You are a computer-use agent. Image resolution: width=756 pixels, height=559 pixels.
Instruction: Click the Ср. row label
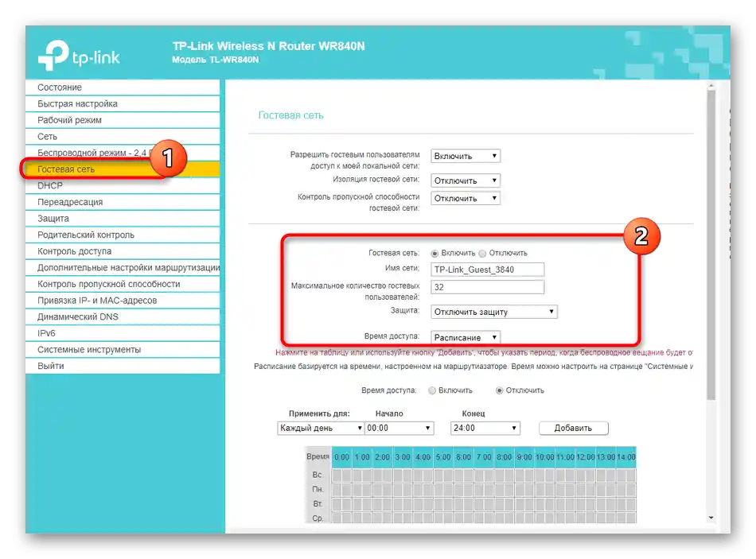pos(318,518)
